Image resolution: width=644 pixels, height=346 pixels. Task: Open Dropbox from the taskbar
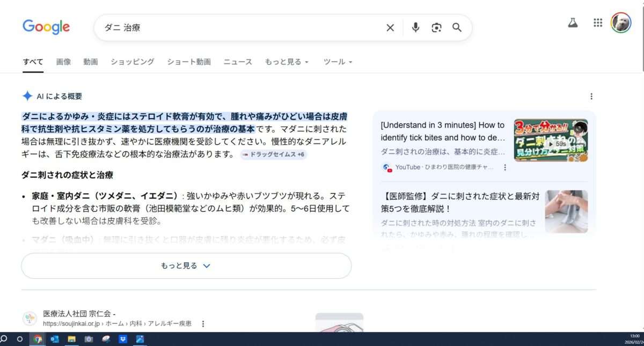pos(122,339)
